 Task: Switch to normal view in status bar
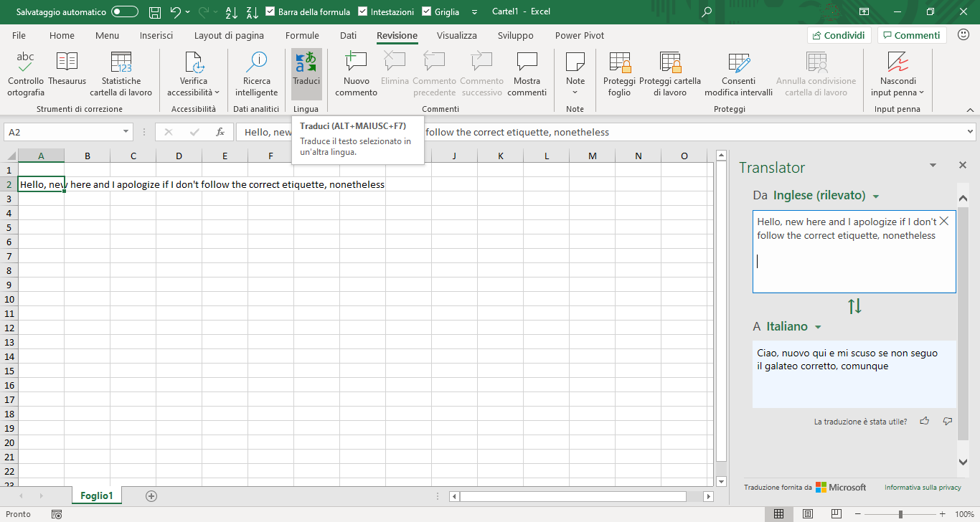coord(778,514)
